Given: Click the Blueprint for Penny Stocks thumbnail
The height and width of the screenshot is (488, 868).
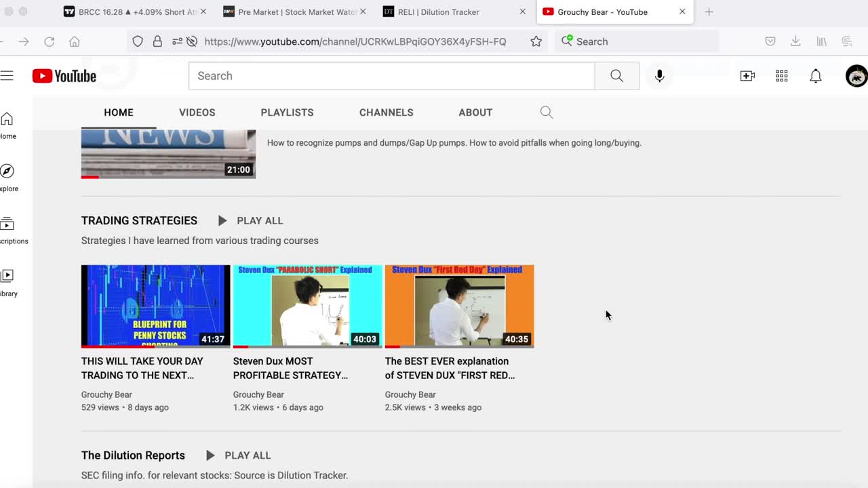Looking at the screenshot, I should (156, 306).
